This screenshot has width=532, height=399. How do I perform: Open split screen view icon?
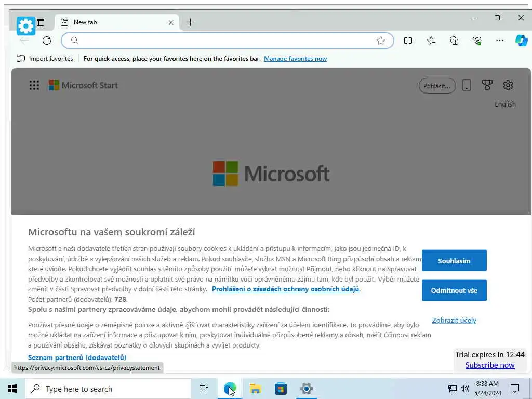pos(408,41)
